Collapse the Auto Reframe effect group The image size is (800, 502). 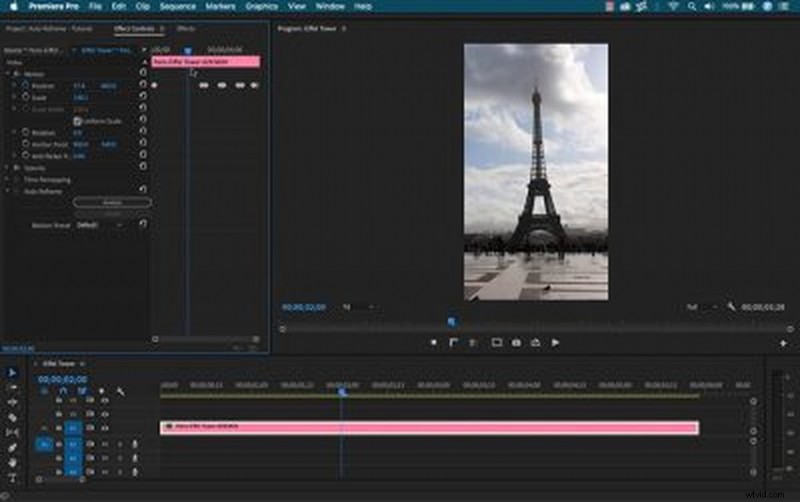tap(7, 191)
